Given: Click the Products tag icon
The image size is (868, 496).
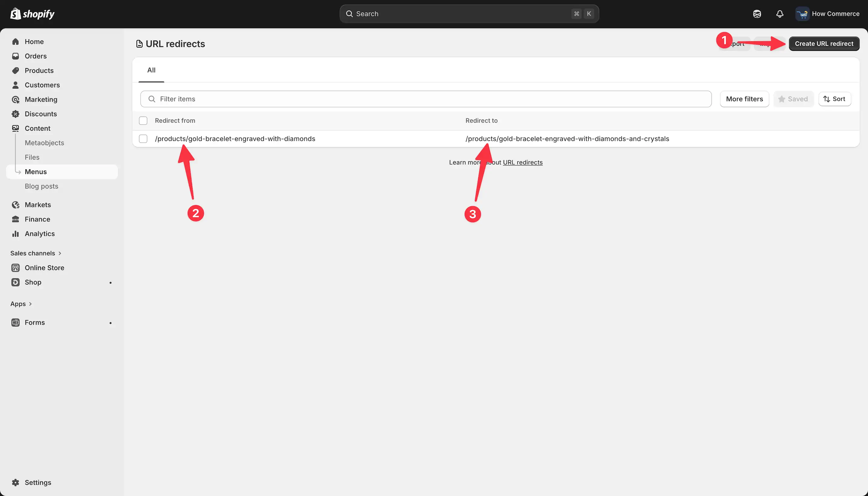Looking at the screenshot, I should point(15,70).
